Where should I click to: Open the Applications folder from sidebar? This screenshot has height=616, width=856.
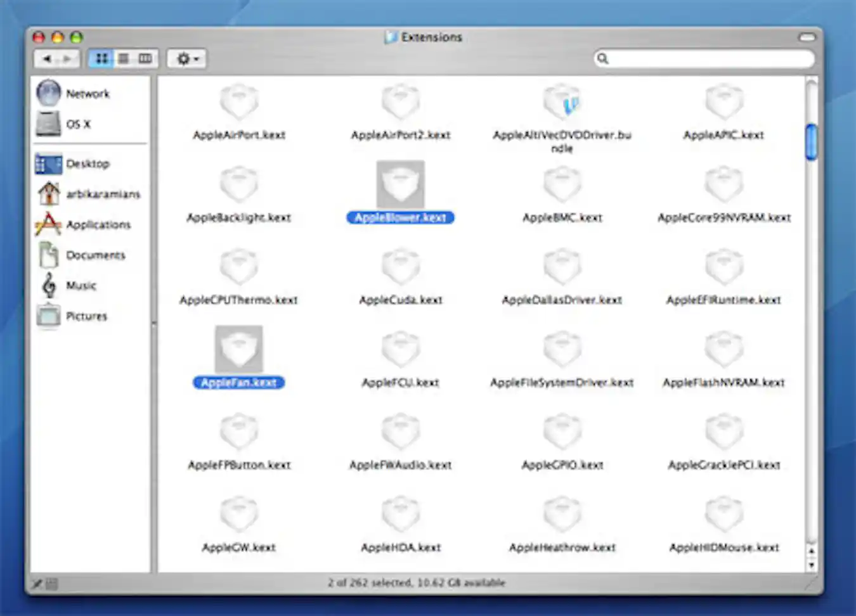click(x=98, y=224)
